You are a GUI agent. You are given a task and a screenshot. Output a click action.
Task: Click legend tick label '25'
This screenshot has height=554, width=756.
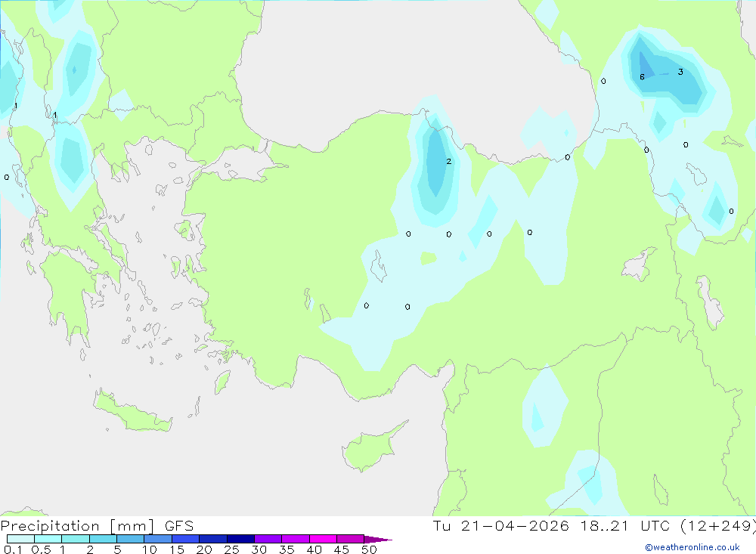click(x=231, y=549)
